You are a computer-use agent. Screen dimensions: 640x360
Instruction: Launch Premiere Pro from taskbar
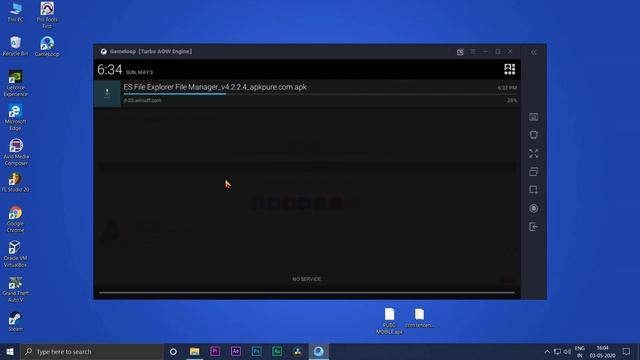click(x=215, y=351)
